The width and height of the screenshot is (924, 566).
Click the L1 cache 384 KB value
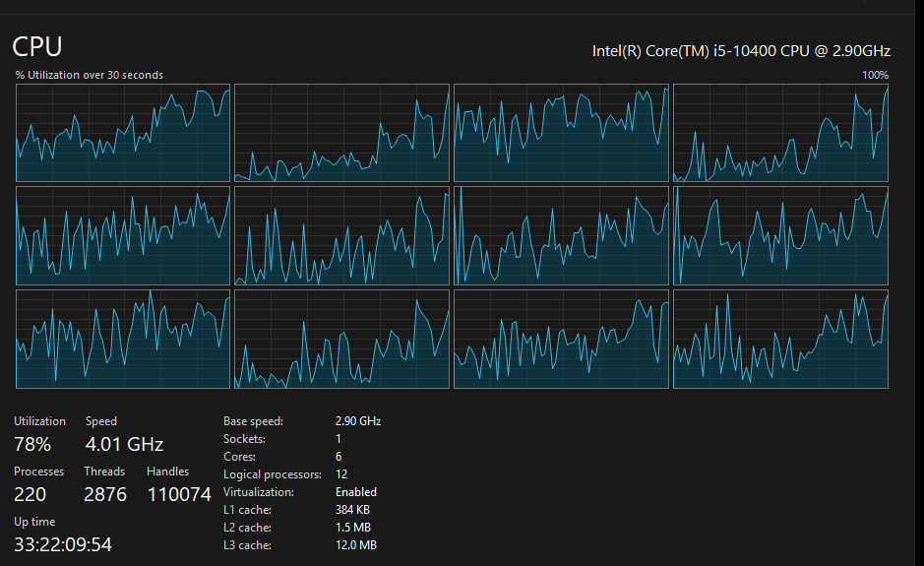[x=352, y=510]
